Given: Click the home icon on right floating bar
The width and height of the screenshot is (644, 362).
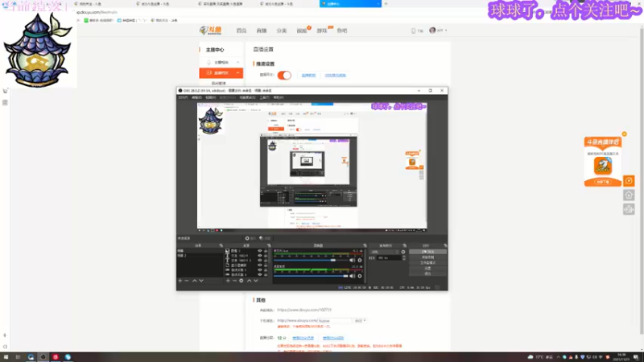Looking at the screenshot, I should coord(629,195).
